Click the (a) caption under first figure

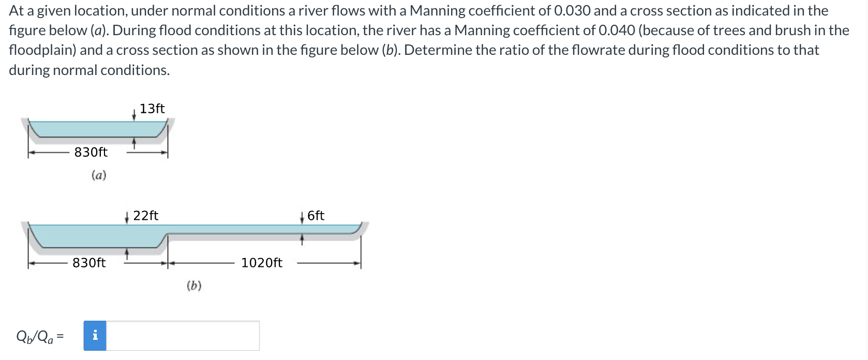98,176
